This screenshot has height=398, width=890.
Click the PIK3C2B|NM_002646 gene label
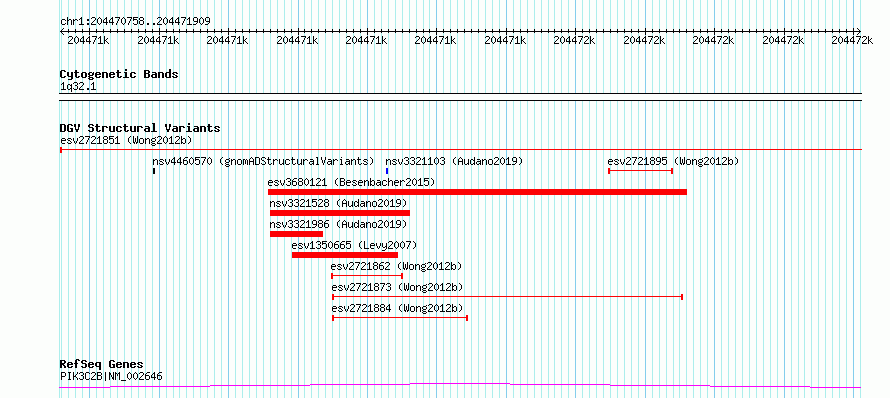pos(112,375)
